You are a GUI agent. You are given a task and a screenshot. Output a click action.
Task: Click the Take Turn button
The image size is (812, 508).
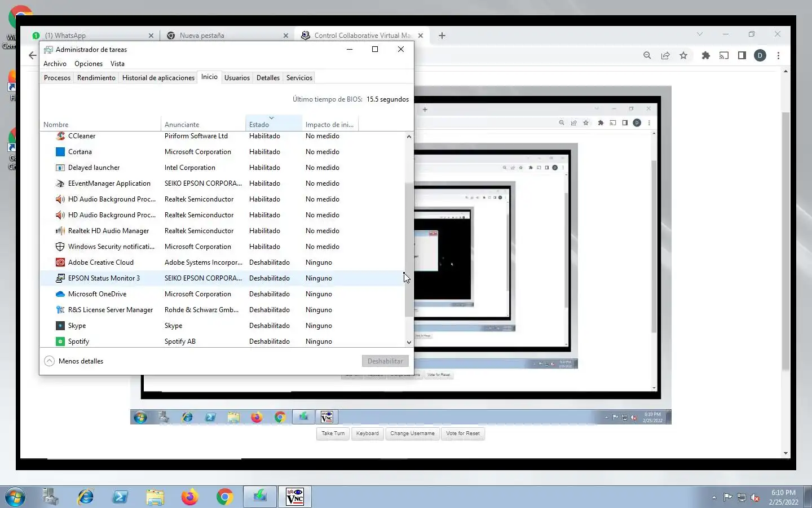[333, 433]
